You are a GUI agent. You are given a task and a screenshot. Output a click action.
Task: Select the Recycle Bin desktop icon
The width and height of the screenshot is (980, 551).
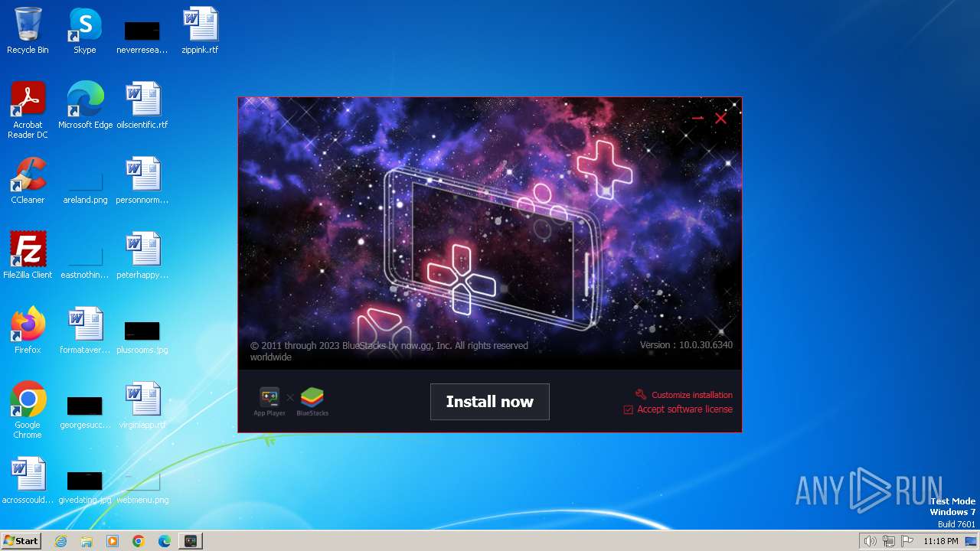(28, 31)
